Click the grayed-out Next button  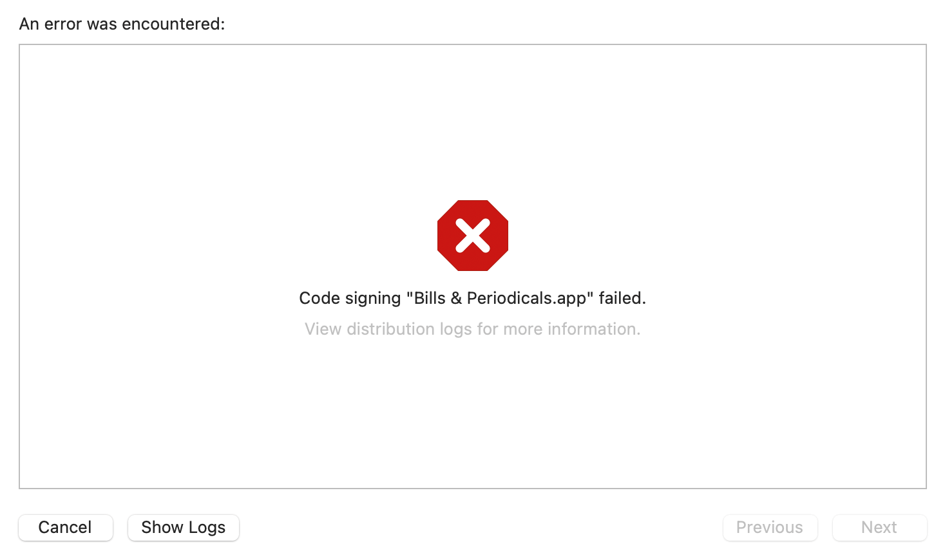coord(879,527)
